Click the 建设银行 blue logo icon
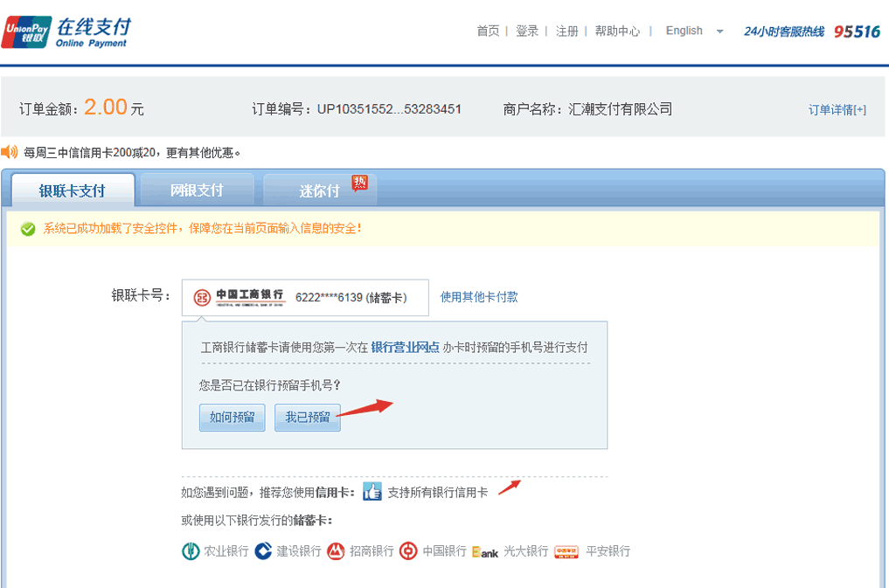889x588 pixels. tap(263, 550)
